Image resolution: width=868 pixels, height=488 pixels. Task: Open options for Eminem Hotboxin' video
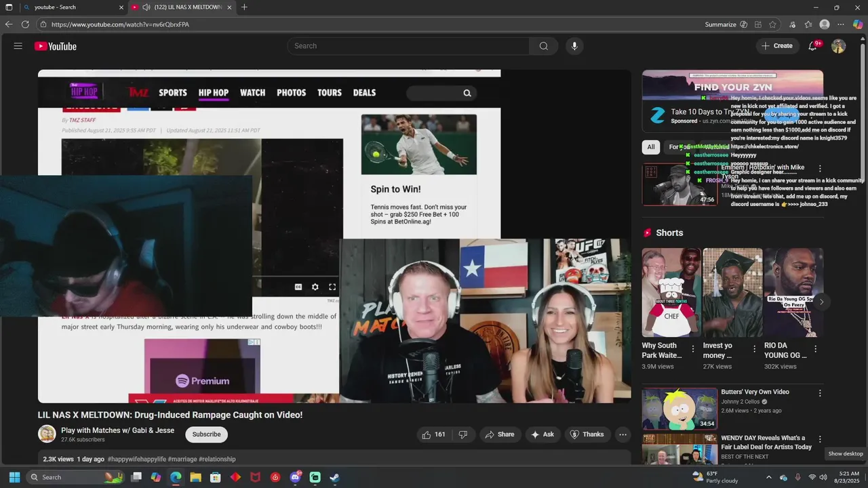click(820, 168)
